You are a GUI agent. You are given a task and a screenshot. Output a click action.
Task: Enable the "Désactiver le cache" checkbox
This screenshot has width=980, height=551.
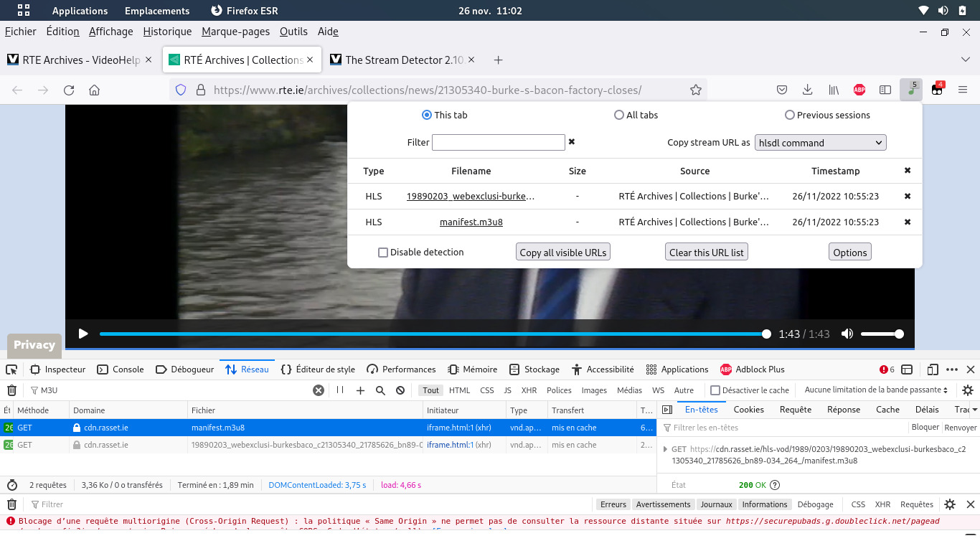pyautogui.click(x=715, y=390)
